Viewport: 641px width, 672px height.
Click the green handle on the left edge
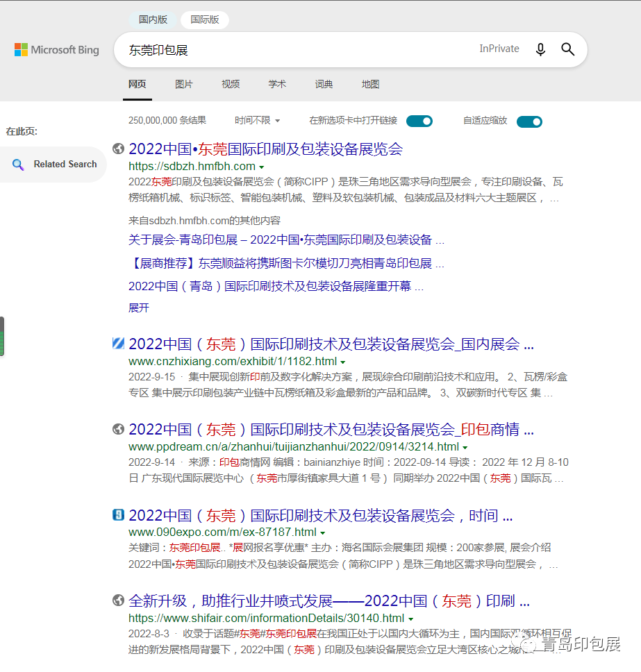pos(2,337)
